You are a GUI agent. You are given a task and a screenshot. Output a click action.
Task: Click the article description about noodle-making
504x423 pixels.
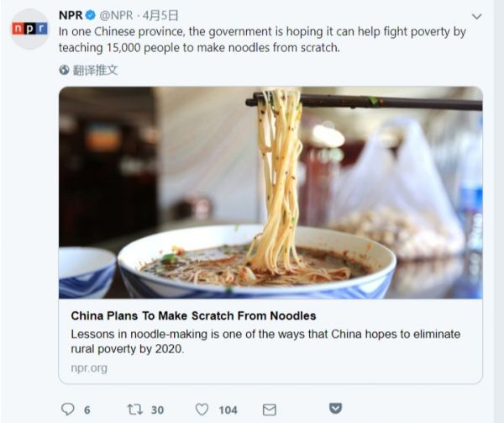[x=265, y=341]
